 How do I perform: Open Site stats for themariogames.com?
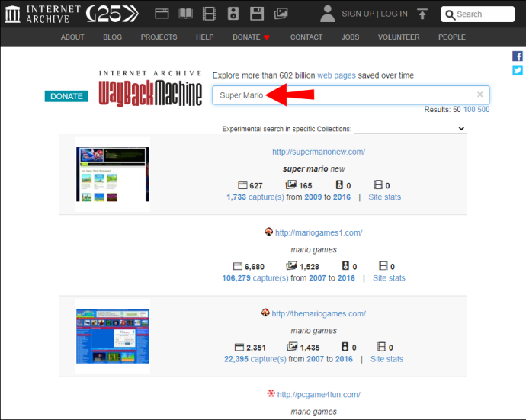[x=386, y=359]
